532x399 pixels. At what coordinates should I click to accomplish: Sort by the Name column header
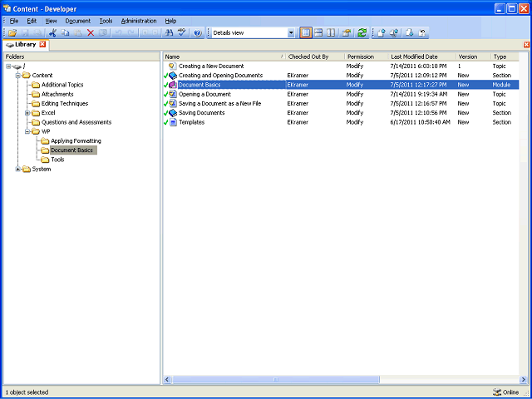pos(224,57)
